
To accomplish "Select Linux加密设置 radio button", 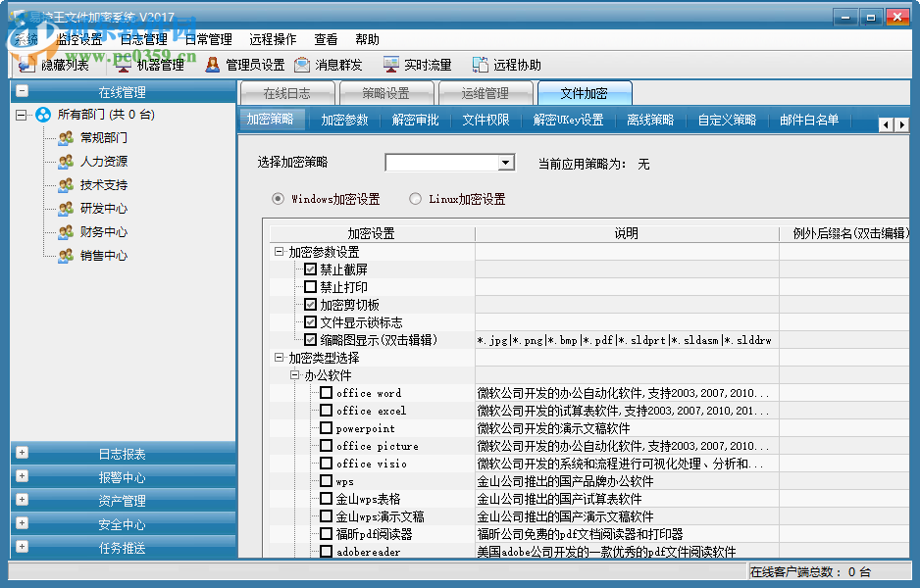I will (x=416, y=199).
